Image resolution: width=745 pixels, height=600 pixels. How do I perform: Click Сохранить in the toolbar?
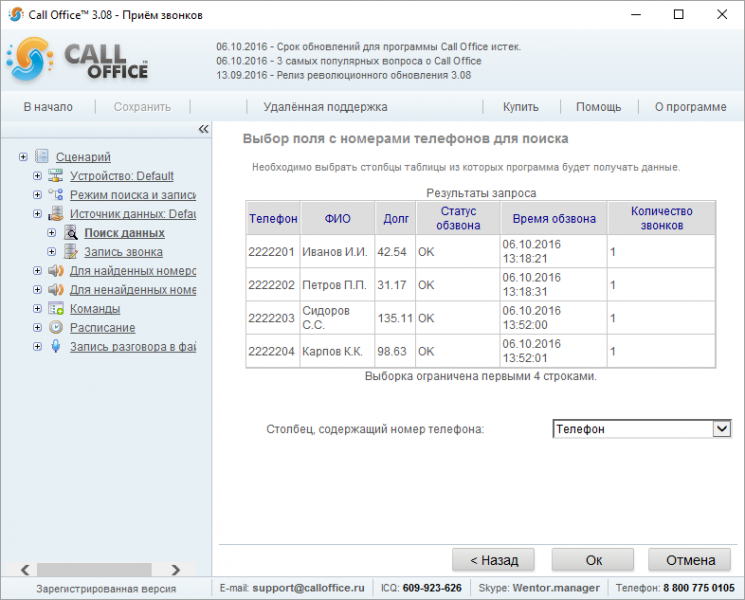(142, 107)
